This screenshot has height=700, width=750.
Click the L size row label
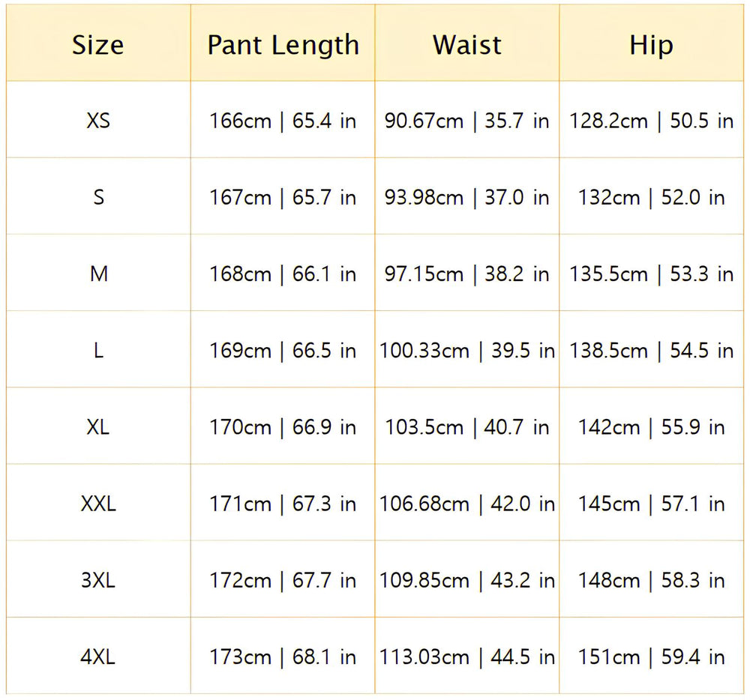pyautogui.click(x=98, y=351)
